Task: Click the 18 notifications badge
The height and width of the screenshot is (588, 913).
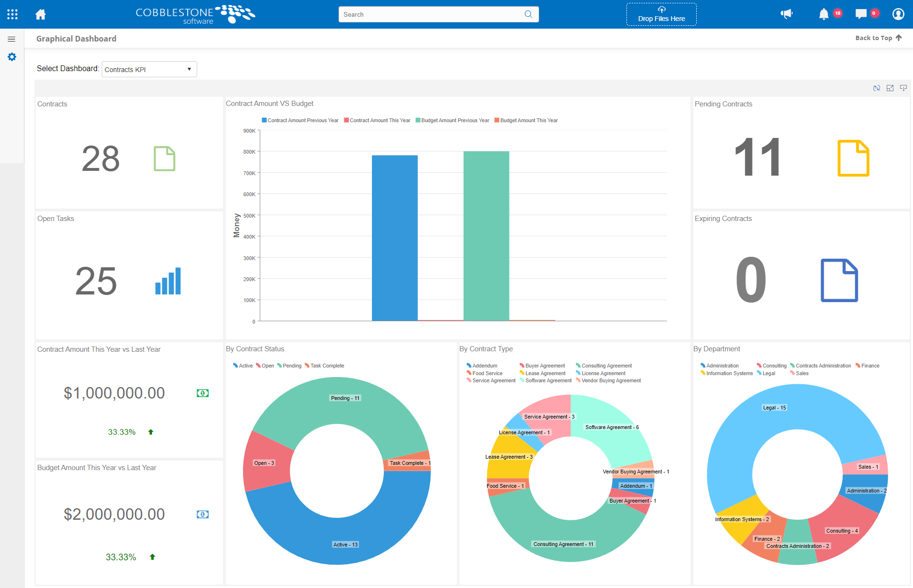Action: pos(838,13)
